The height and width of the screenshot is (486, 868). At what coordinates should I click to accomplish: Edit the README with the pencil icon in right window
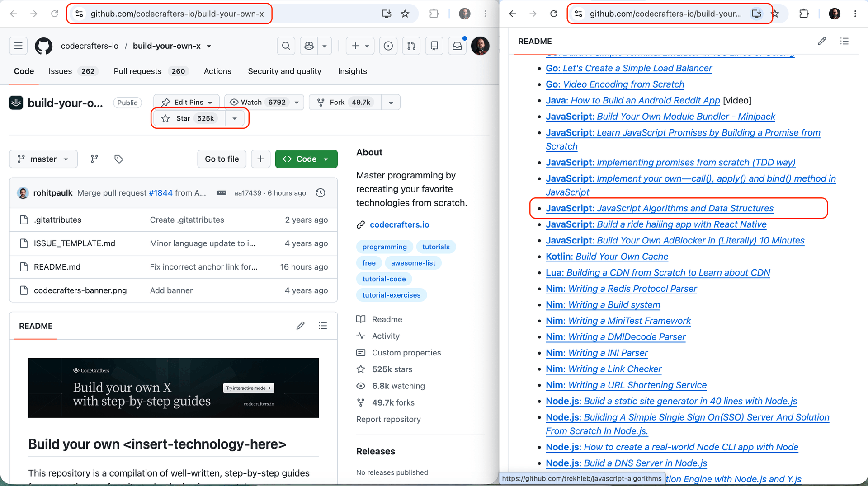click(x=822, y=41)
